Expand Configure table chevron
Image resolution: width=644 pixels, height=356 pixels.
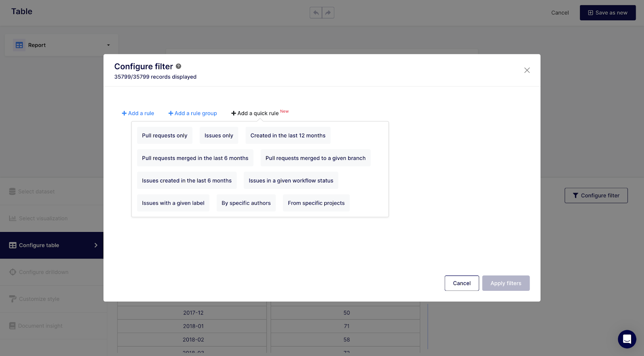pos(96,245)
